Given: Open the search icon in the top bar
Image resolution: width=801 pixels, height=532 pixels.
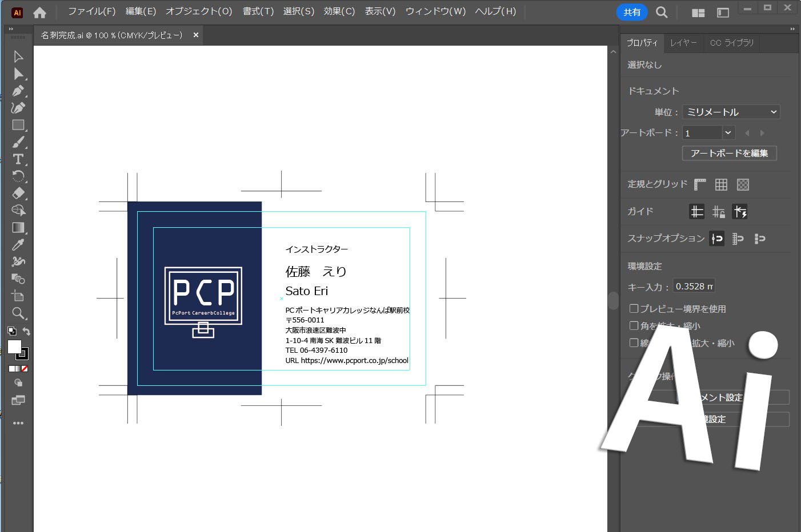Looking at the screenshot, I should coord(662,12).
